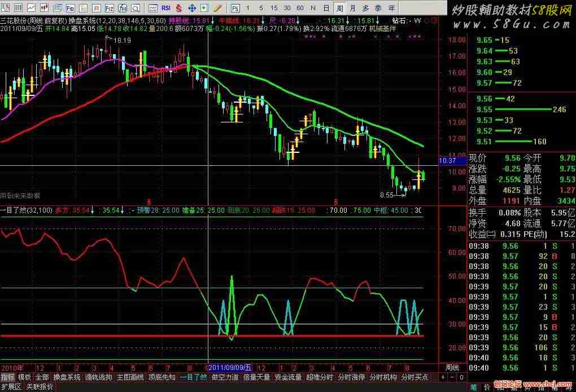Select the yellow pencil drawing tool
The image size is (576, 392).
[217, 8]
